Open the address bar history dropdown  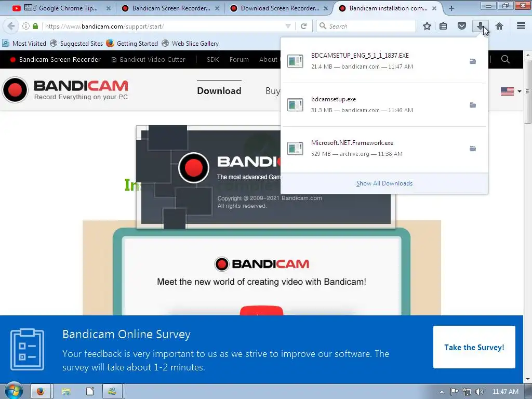click(288, 26)
